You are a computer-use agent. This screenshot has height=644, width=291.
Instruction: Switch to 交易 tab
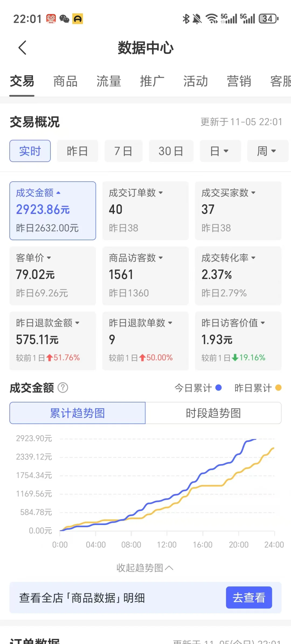[22, 81]
